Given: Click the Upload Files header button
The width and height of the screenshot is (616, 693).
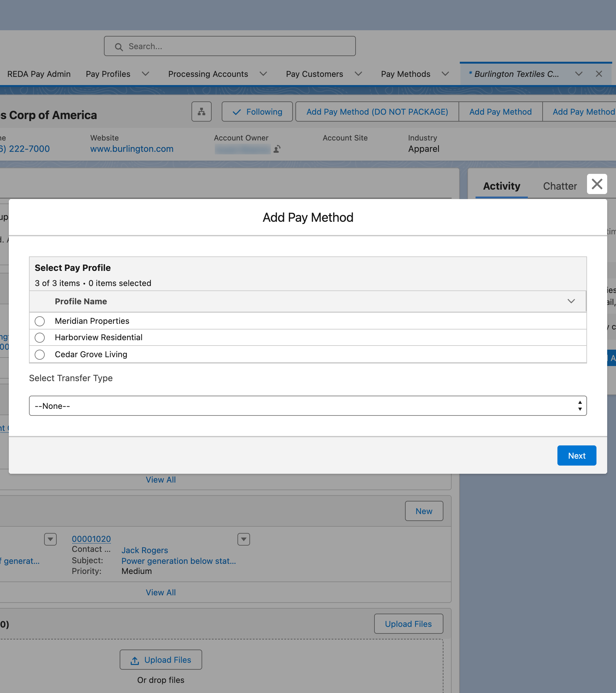Looking at the screenshot, I should [x=408, y=624].
